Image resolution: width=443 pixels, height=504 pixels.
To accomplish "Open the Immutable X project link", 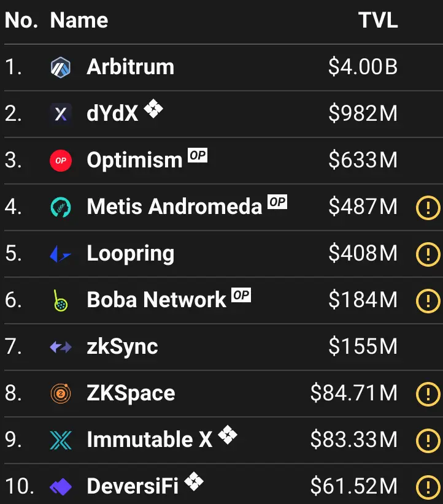I will [149, 440].
